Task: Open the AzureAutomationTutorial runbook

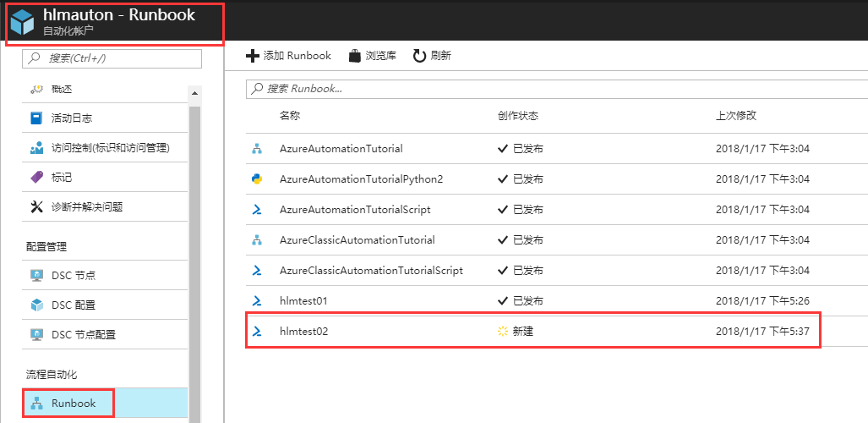Action: [x=341, y=149]
